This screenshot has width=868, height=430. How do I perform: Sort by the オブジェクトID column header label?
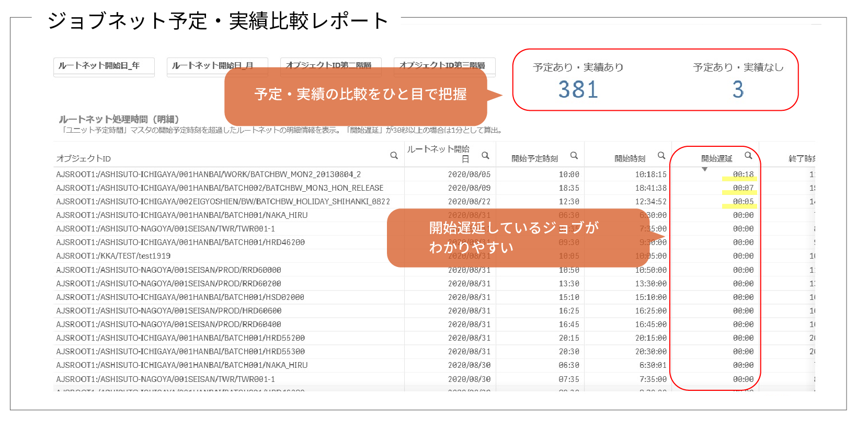tap(84, 158)
